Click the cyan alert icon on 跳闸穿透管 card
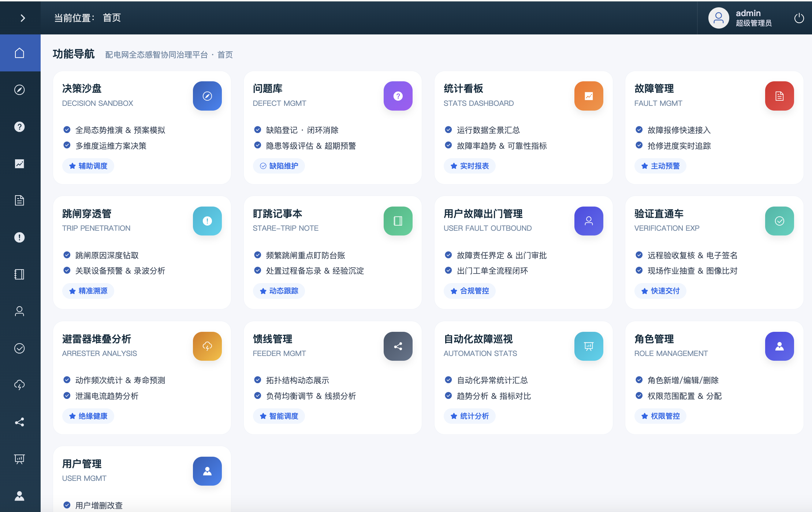 coord(207,221)
